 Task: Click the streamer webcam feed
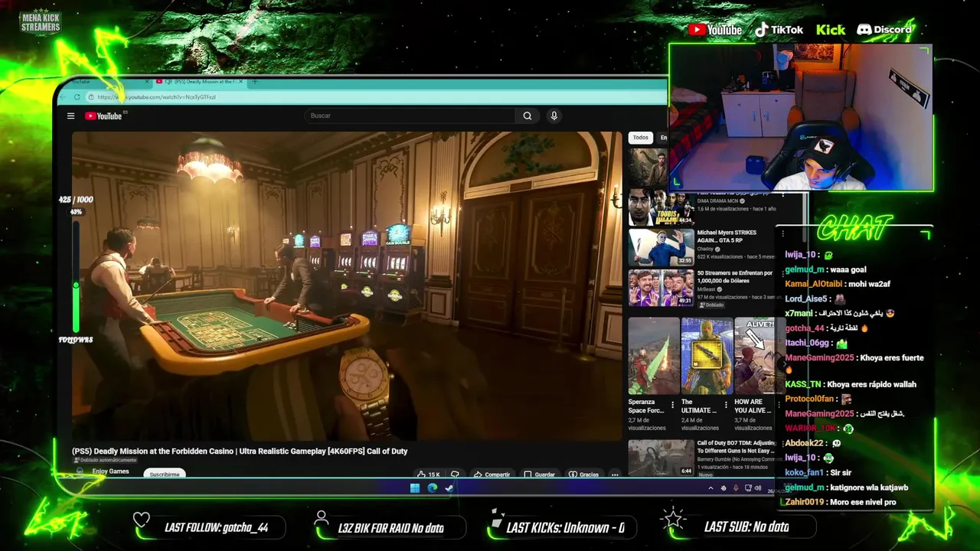click(x=801, y=116)
